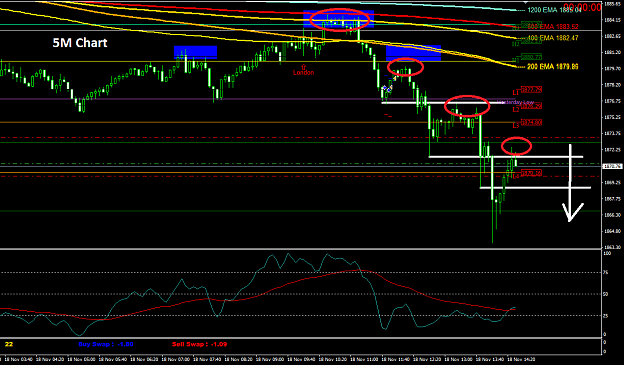The image size is (625, 365).
Task: Click the red L1 pivot level label
Action: click(516, 92)
